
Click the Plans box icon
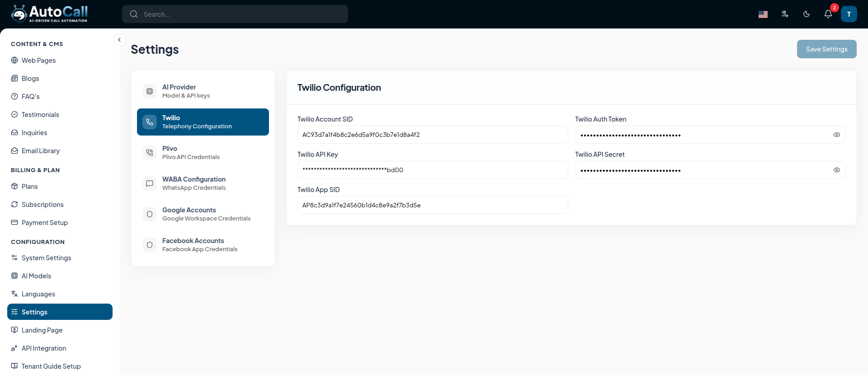coord(14,186)
